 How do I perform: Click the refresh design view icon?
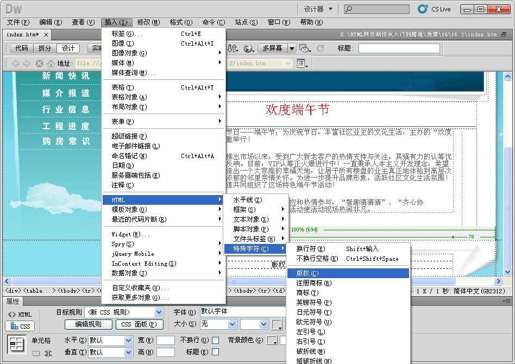[x=320, y=48]
